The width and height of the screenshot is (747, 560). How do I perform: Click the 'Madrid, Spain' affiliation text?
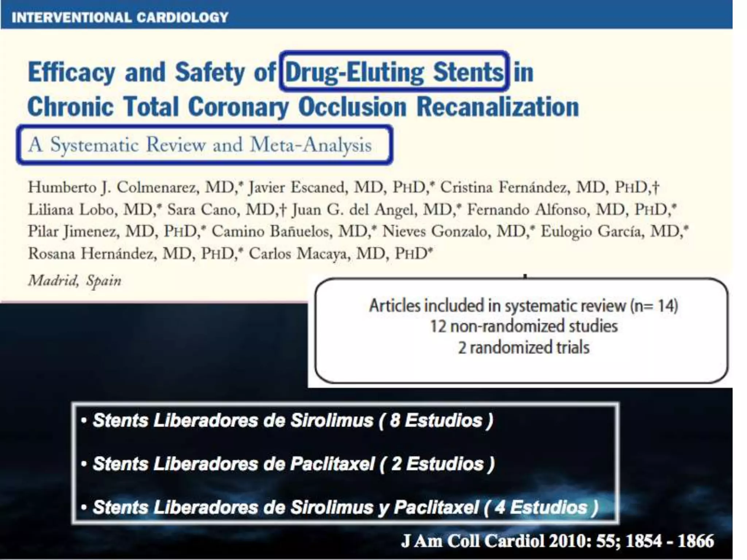(74, 280)
